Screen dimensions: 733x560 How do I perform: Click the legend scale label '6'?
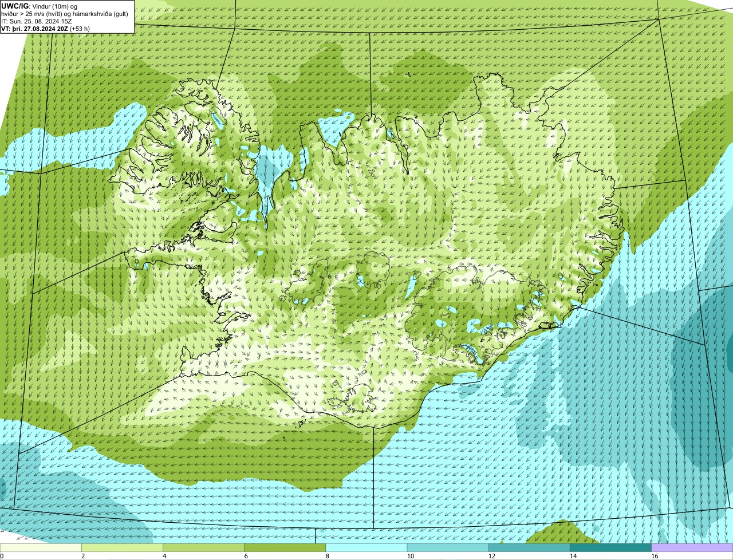(x=246, y=556)
